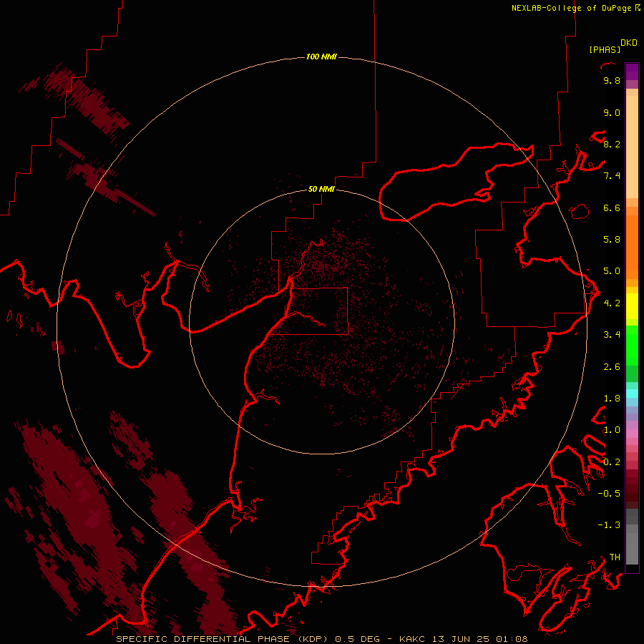The width and height of the screenshot is (644, 644).
Task: Click the 7.4 legend value
Action: tap(612, 176)
